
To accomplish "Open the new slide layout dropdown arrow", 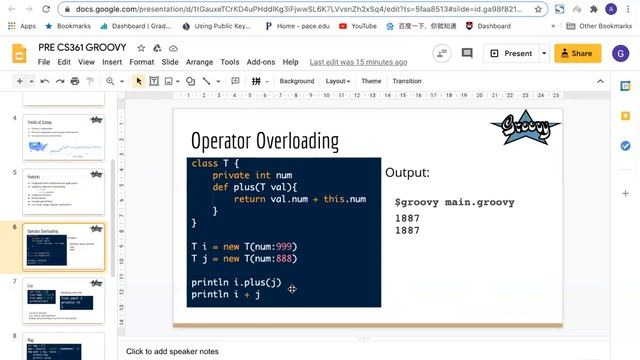I will [x=31, y=82].
